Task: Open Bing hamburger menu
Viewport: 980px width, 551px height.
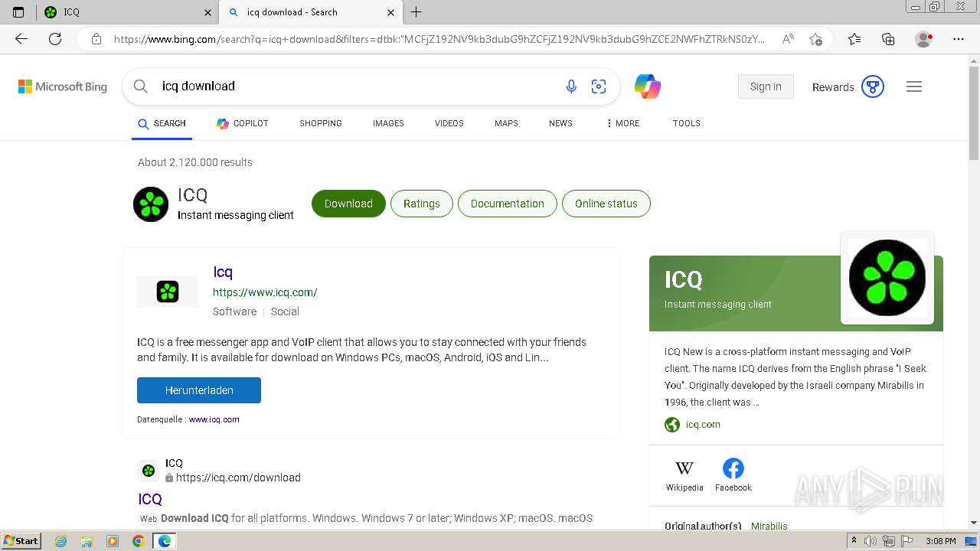Action: [x=914, y=86]
